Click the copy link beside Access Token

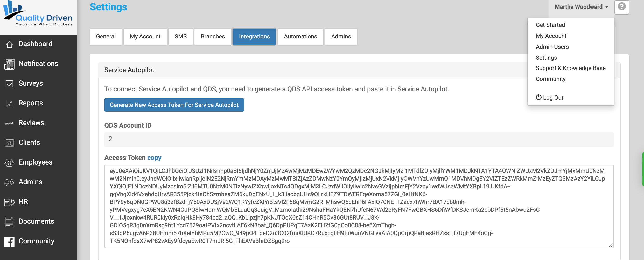[154, 158]
